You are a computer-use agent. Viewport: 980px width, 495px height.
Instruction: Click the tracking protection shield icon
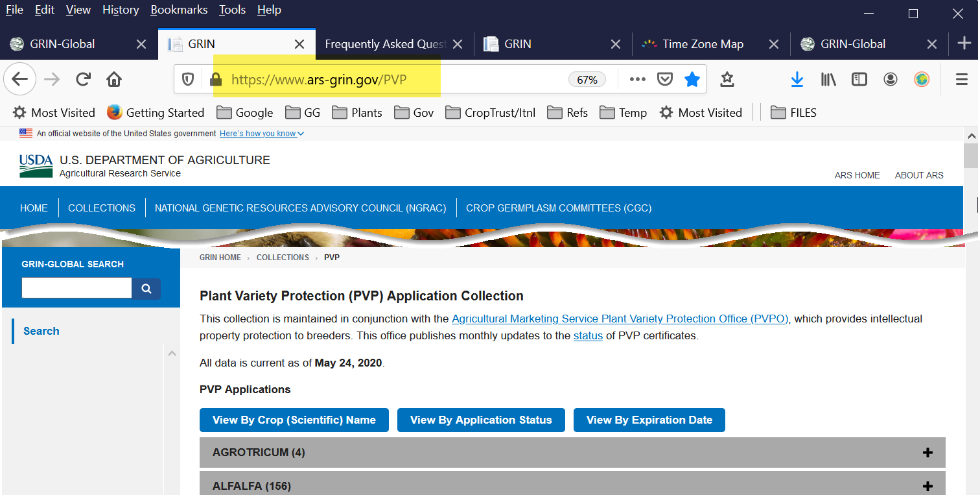tap(188, 79)
